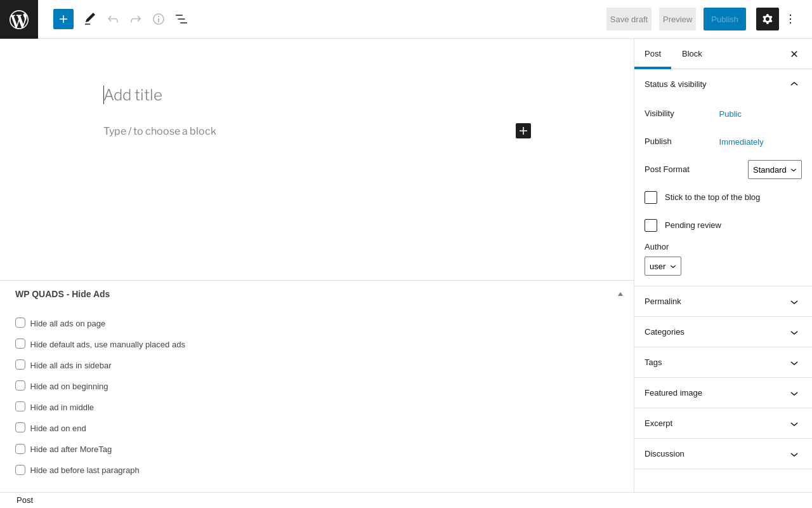Select Post in bottom breadcrumb bar
This screenshot has width=812, height=508.
25,500
